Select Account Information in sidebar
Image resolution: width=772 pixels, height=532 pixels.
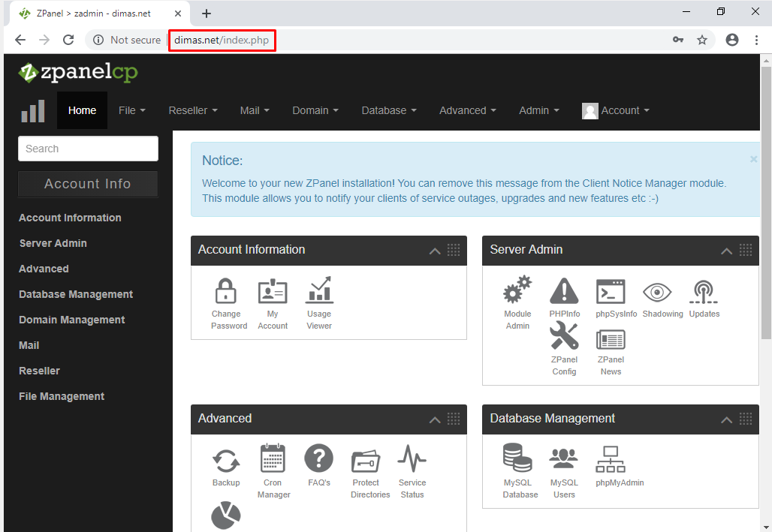[x=70, y=218]
